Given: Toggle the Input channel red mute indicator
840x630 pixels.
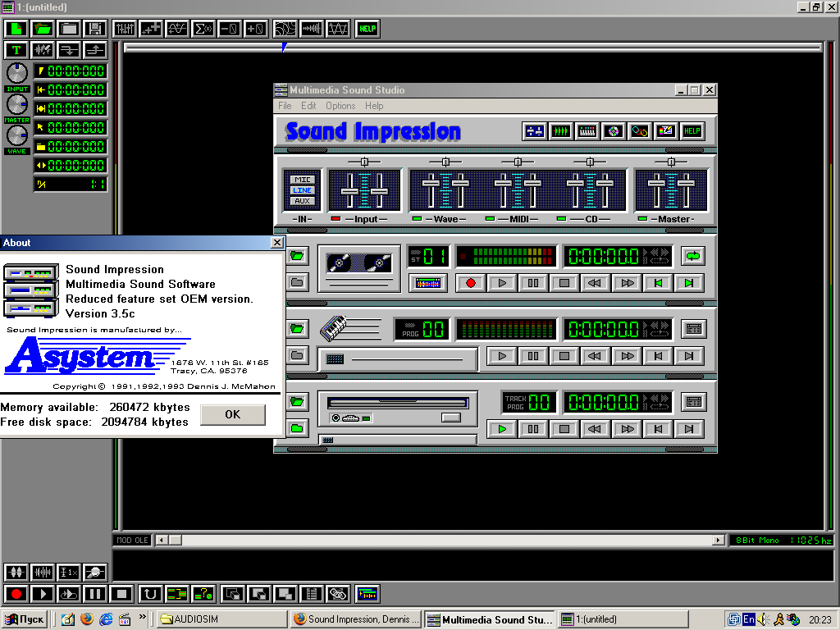Looking at the screenshot, I should click(x=336, y=219).
